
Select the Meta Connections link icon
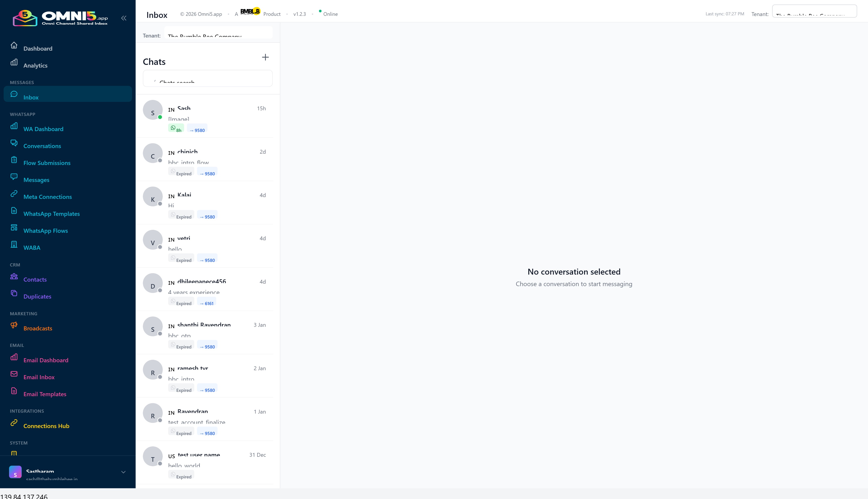[14, 193]
